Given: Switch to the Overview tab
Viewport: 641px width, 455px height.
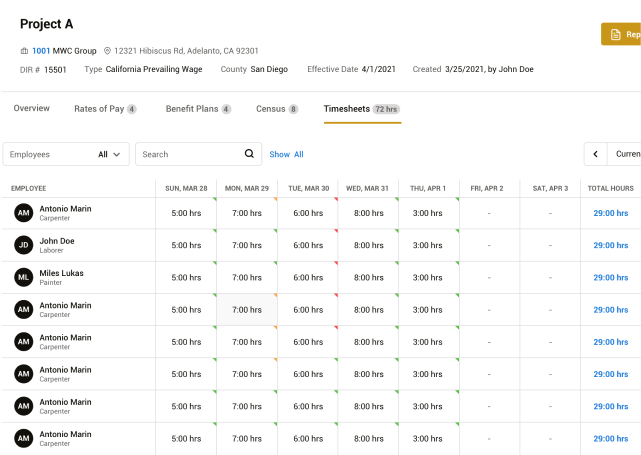Looking at the screenshot, I should pyautogui.click(x=31, y=108).
